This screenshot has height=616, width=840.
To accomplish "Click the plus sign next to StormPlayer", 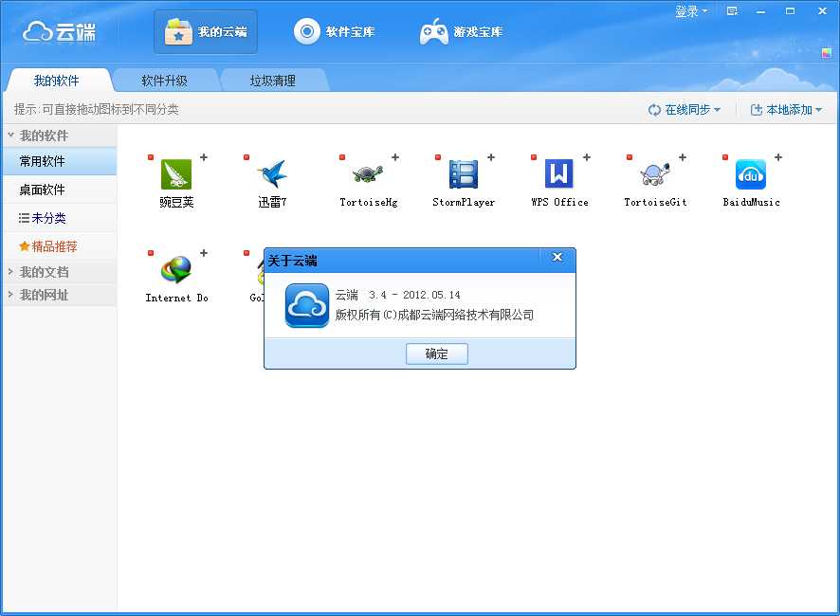I will [x=491, y=157].
